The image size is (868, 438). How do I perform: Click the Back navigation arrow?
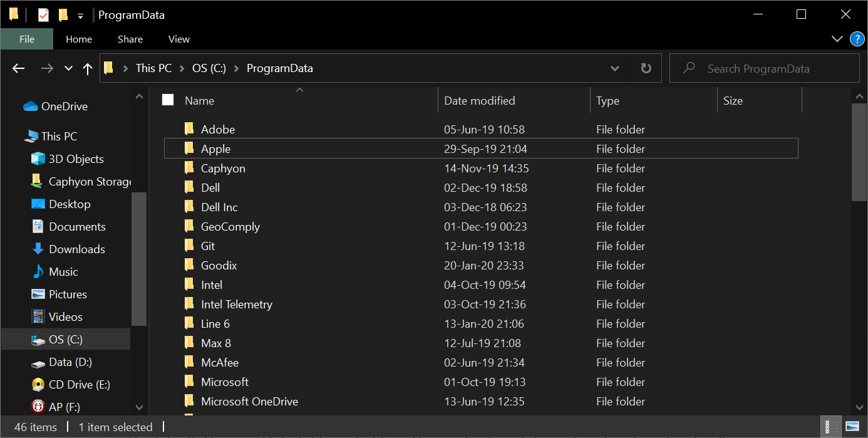pos(19,69)
